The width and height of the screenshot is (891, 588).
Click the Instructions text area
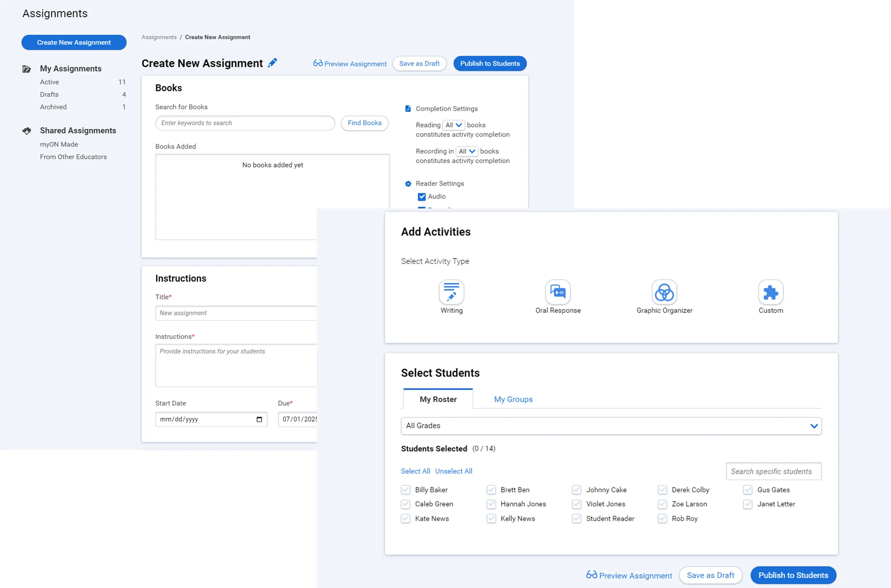coord(236,365)
